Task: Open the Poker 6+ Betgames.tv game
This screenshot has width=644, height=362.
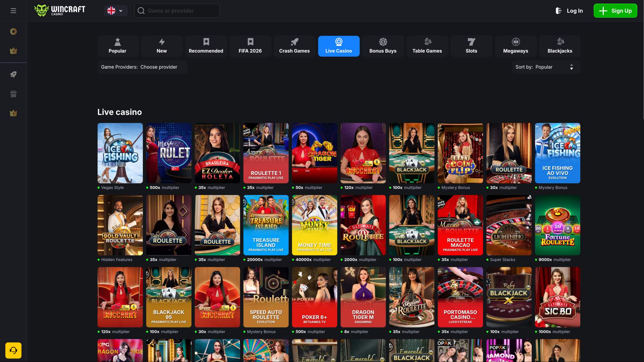Action: pyautogui.click(x=315, y=297)
